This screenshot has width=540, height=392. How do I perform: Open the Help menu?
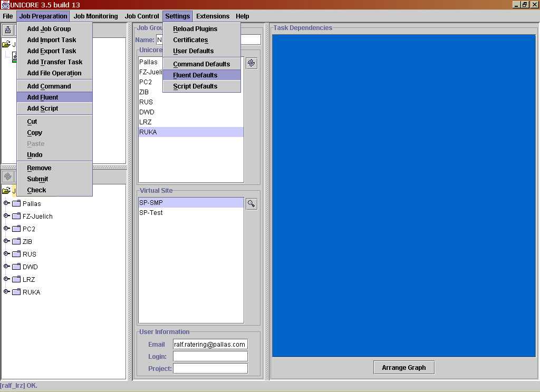243,16
